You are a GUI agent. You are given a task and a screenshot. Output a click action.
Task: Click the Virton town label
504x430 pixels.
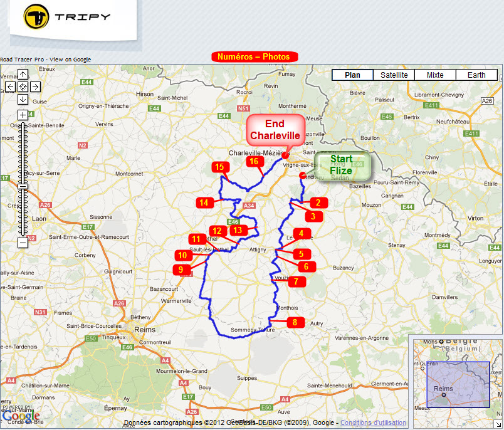click(x=475, y=218)
